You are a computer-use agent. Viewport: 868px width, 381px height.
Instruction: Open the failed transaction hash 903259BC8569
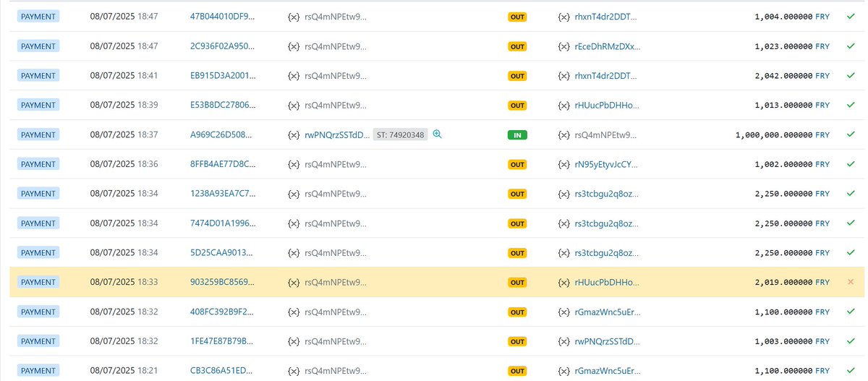(x=223, y=282)
